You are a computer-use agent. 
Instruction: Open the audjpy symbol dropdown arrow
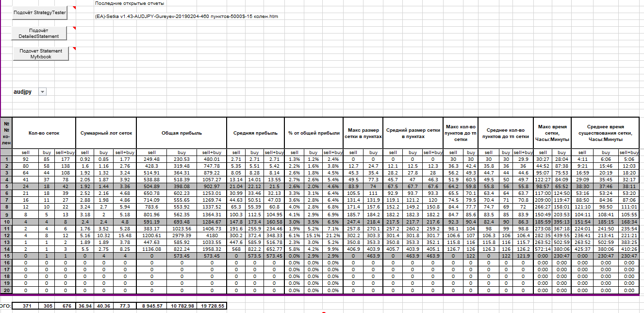pyautogui.click(x=42, y=92)
